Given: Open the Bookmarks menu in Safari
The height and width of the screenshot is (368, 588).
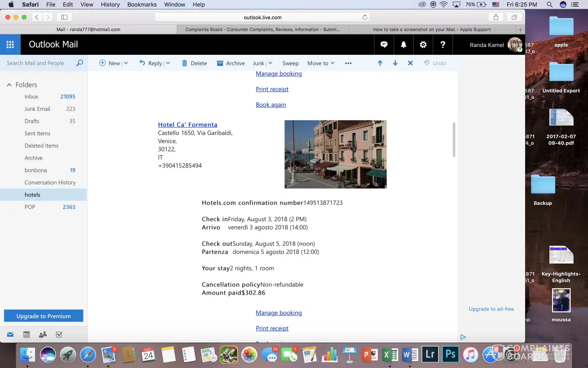Looking at the screenshot, I should [x=142, y=4].
